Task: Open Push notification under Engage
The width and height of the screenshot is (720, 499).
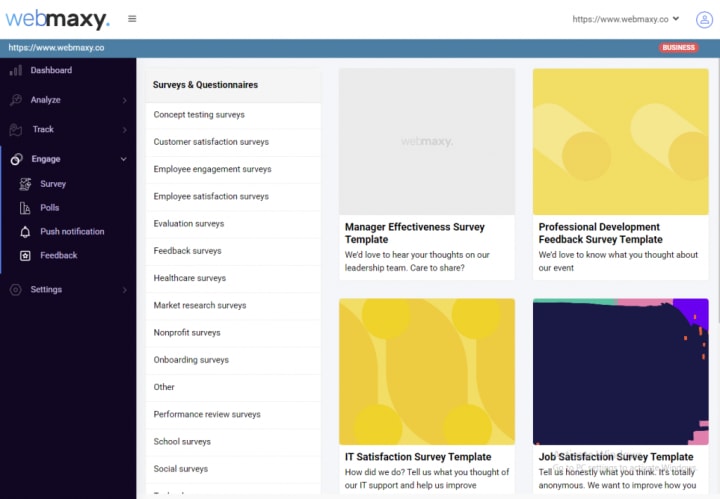Action: tap(72, 231)
